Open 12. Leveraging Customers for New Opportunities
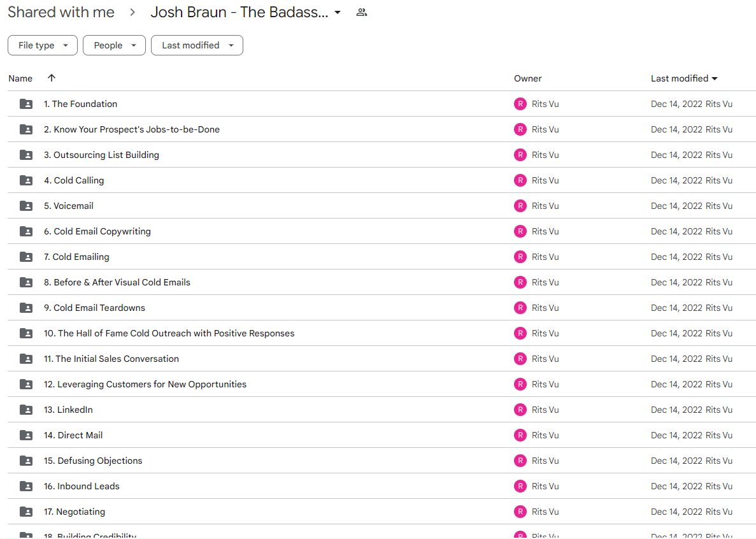756x539 pixels. point(145,384)
